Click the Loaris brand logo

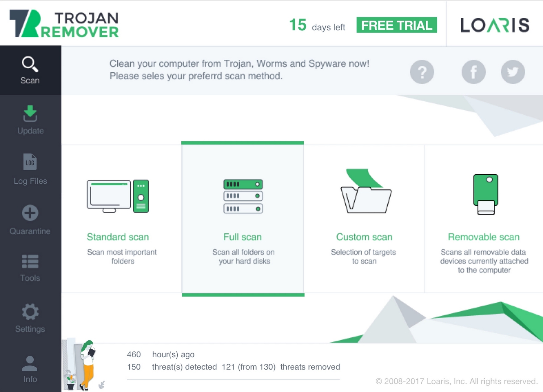coord(494,25)
